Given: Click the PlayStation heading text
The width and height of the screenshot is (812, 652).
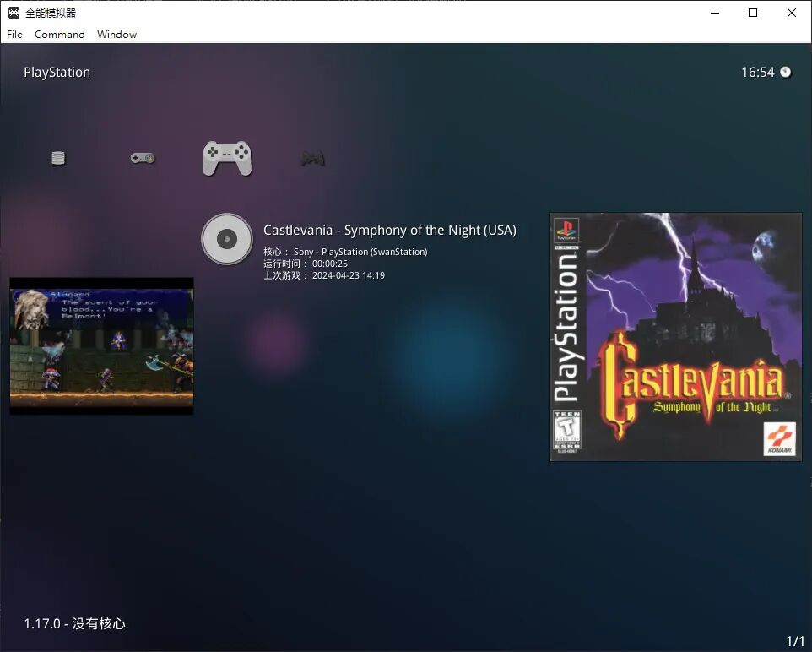Looking at the screenshot, I should [57, 72].
